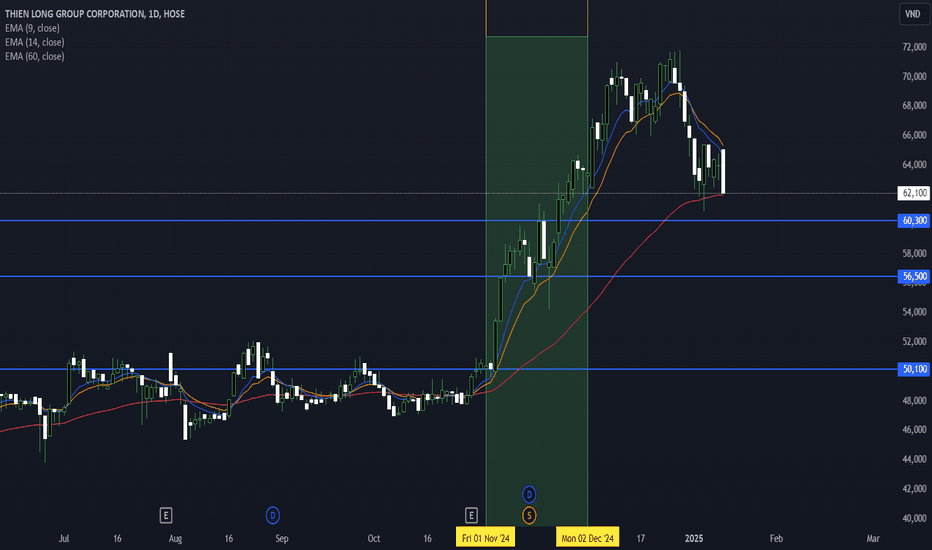Click the 44,000 price axis label

pyautogui.click(x=914, y=459)
